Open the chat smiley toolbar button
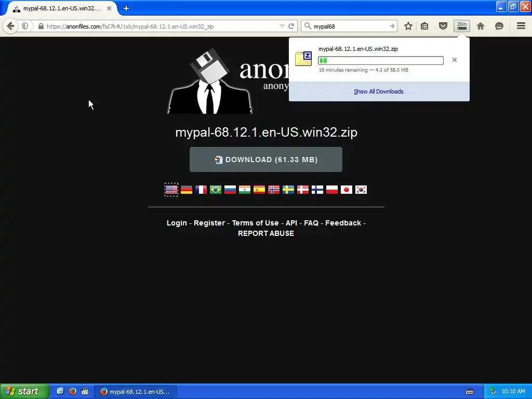The width and height of the screenshot is (532, 399). point(499,26)
